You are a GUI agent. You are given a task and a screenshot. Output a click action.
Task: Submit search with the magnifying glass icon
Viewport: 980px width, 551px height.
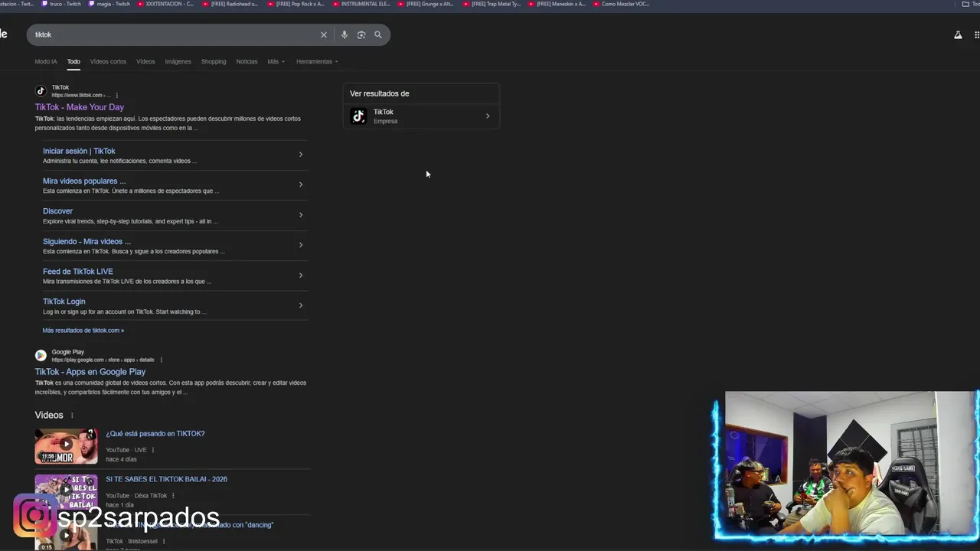378,34
